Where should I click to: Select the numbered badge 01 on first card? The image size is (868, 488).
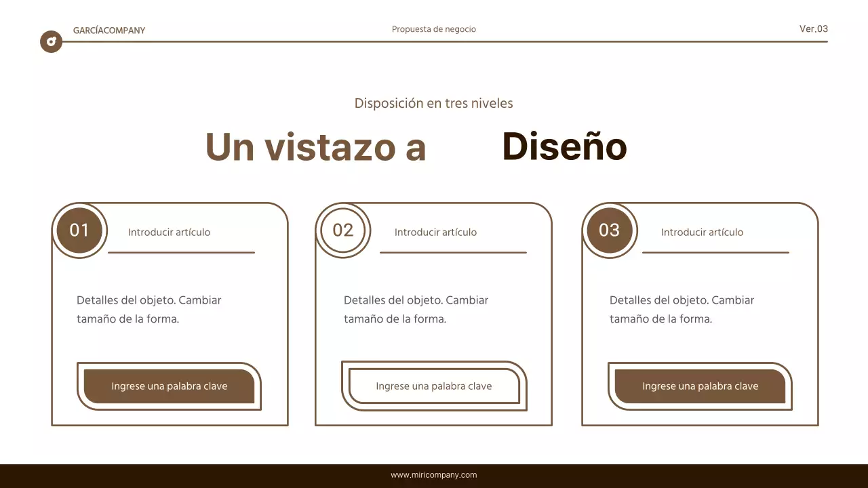(79, 230)
